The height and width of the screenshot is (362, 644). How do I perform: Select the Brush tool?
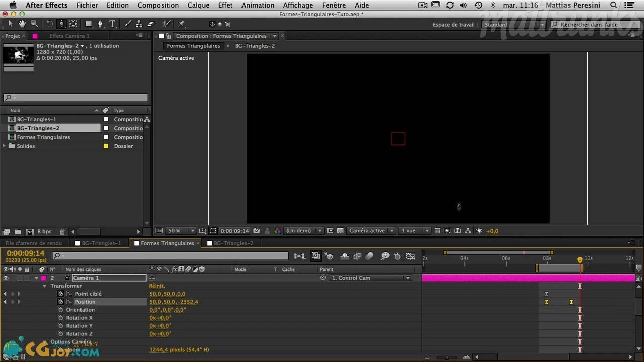tap(128, 24)
